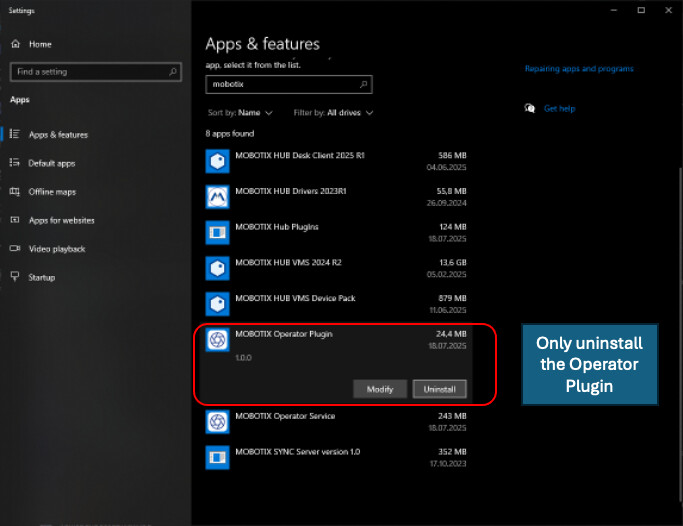
Task: Open Apps & features in sidebar
Action: 58,135
